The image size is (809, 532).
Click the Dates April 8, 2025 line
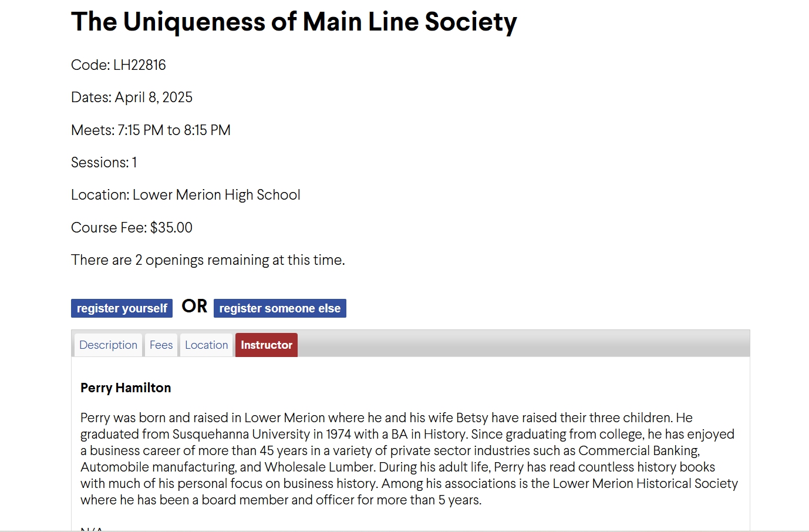click(x=132, y=97)
